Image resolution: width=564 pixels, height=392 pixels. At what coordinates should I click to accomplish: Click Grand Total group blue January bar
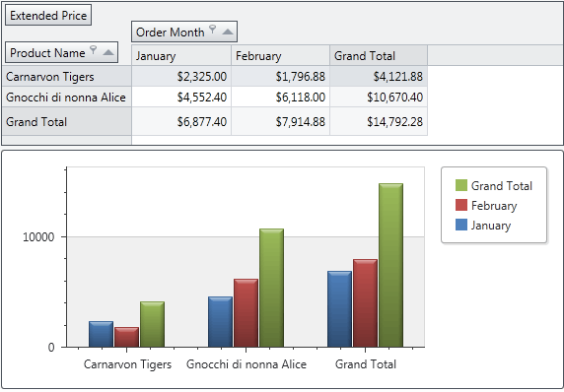click(x=339, y=309)
